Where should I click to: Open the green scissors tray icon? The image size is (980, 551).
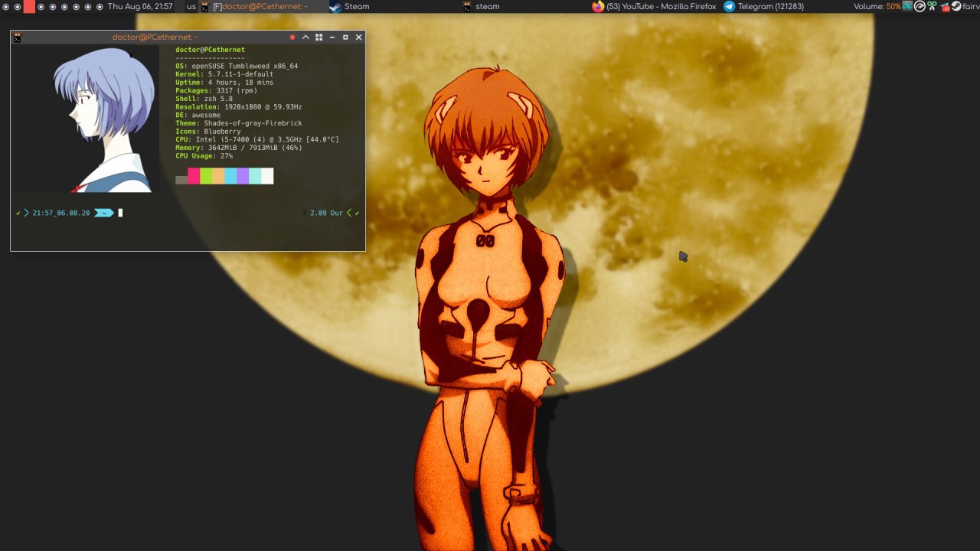pos(932,6)
